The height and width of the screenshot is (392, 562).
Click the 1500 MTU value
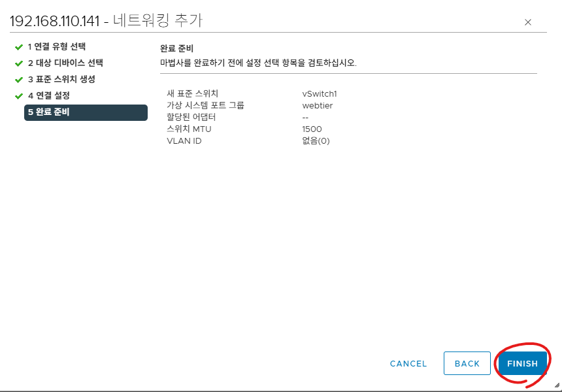312,129
